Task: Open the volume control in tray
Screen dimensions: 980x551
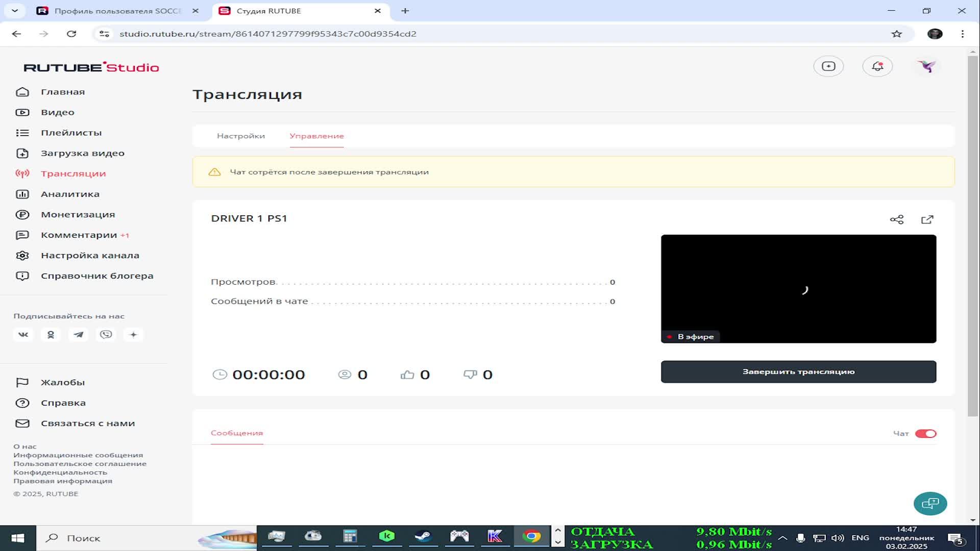Action: click(837, 538)
